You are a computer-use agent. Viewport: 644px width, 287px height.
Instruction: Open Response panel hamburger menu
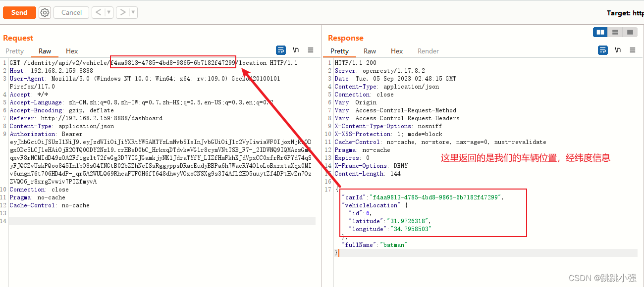click(x=633, y=50)
